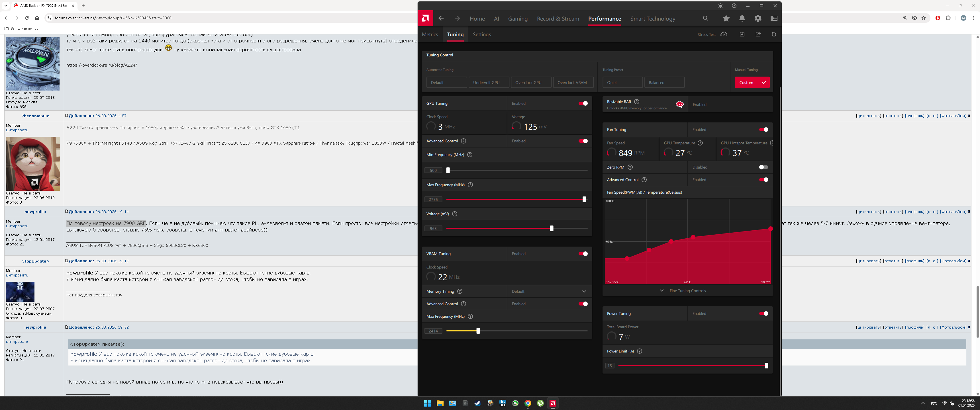The height and width of the screenshot is (410, 980).
Task: Reset tuning with the undo arrow icon
Action: point(774,34)
